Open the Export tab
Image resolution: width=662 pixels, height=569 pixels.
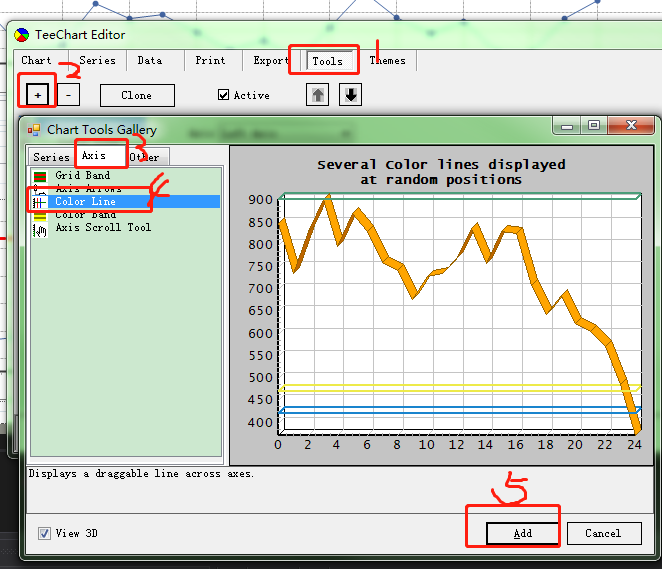270,60
